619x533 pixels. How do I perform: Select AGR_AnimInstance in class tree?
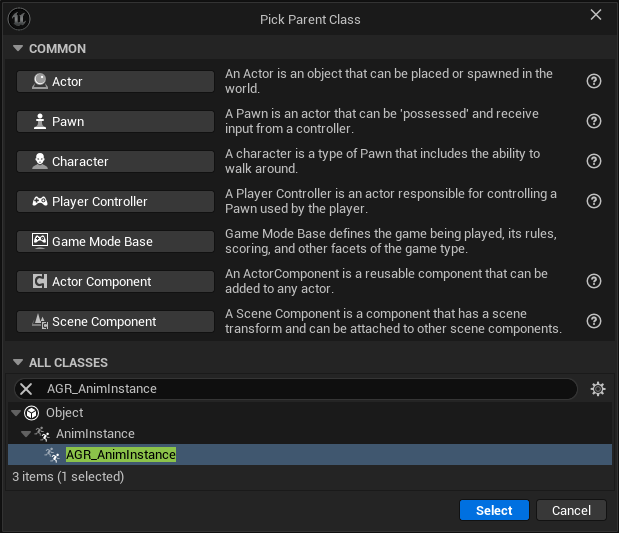(x=310, y=454)
